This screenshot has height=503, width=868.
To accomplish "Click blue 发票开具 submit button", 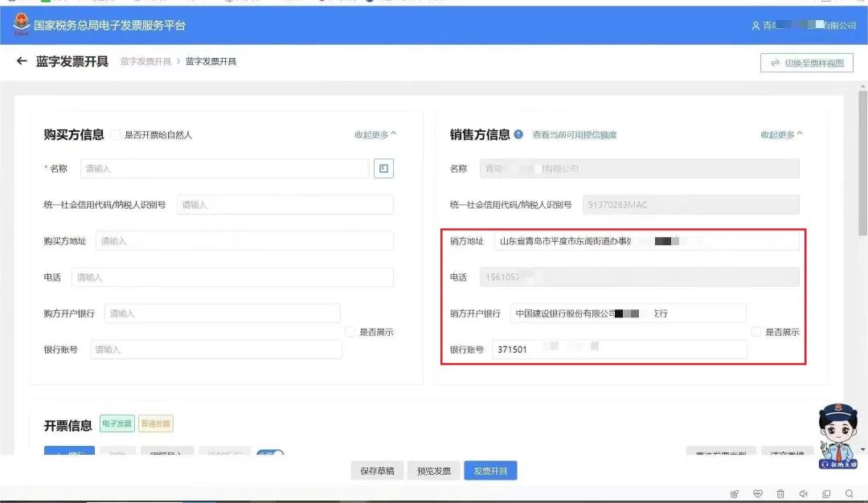I will click(x=490, y=471).
